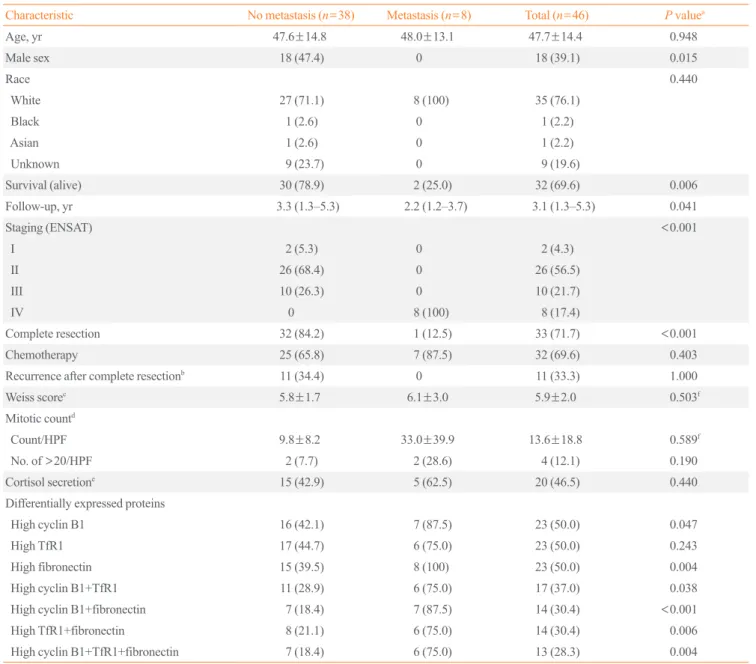
Task: Click the 'Unknown' row label
Action: click(x=35, y=164)
